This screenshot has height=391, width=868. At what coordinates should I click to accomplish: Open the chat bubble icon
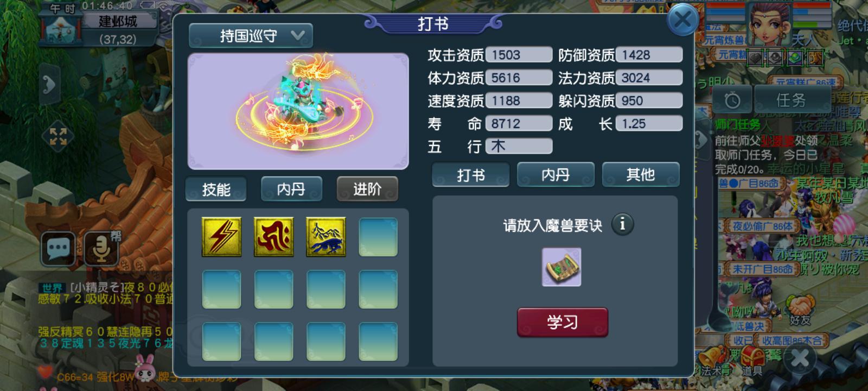coord(59,249)
